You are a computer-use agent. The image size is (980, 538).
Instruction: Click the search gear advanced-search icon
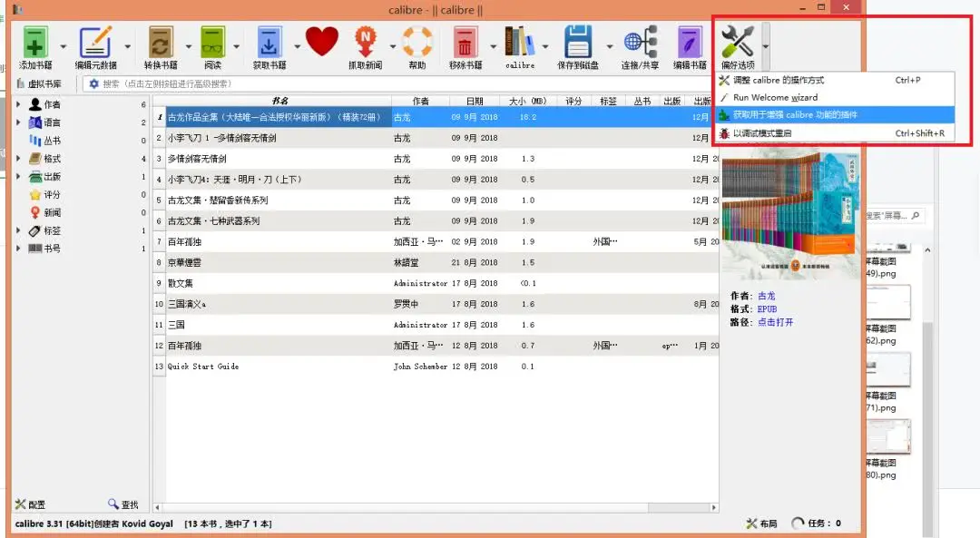[93, 83]
